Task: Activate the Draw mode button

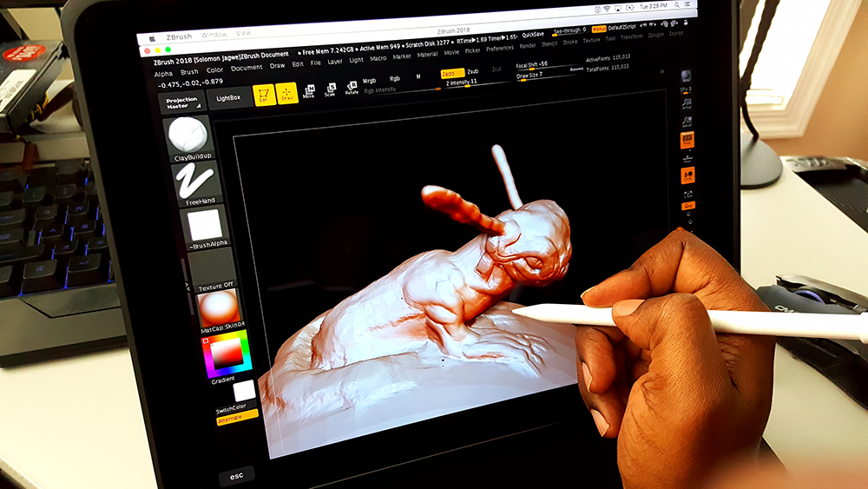Action: point(286,93)
